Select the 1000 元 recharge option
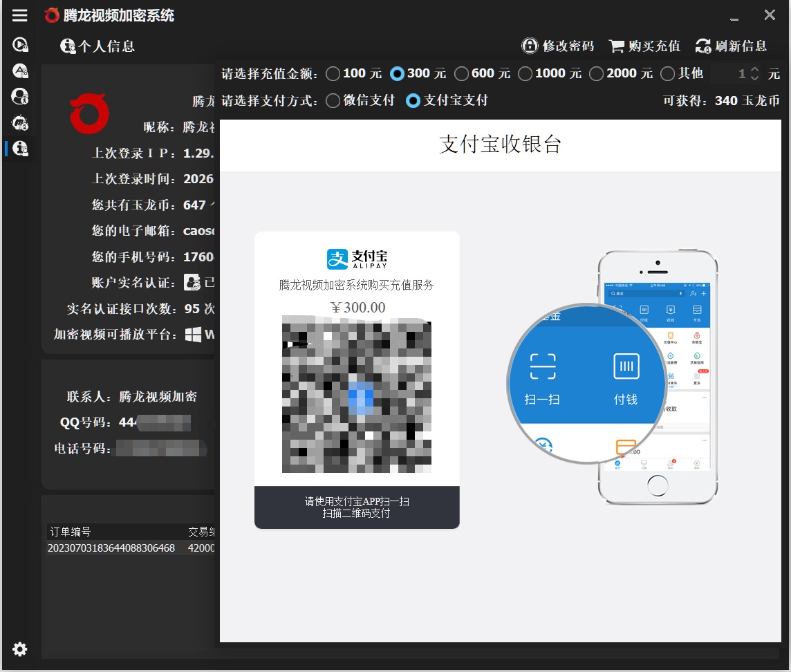The image size is (791, 672). (x=525, y=74)
